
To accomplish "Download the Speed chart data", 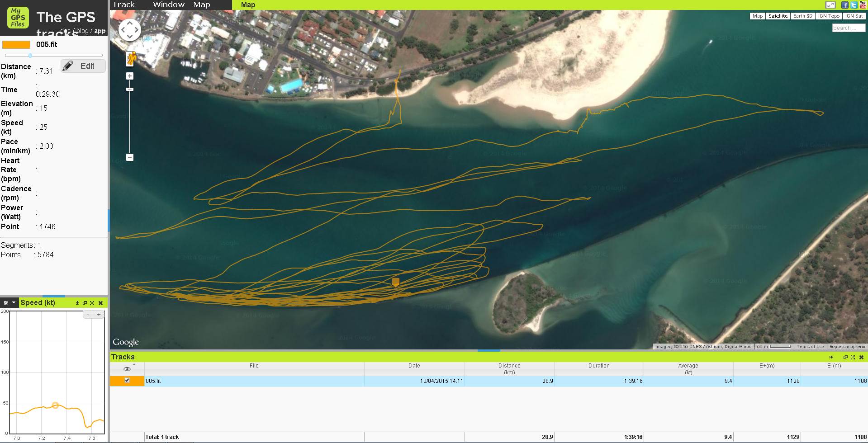I will click(x=77, y=303).
